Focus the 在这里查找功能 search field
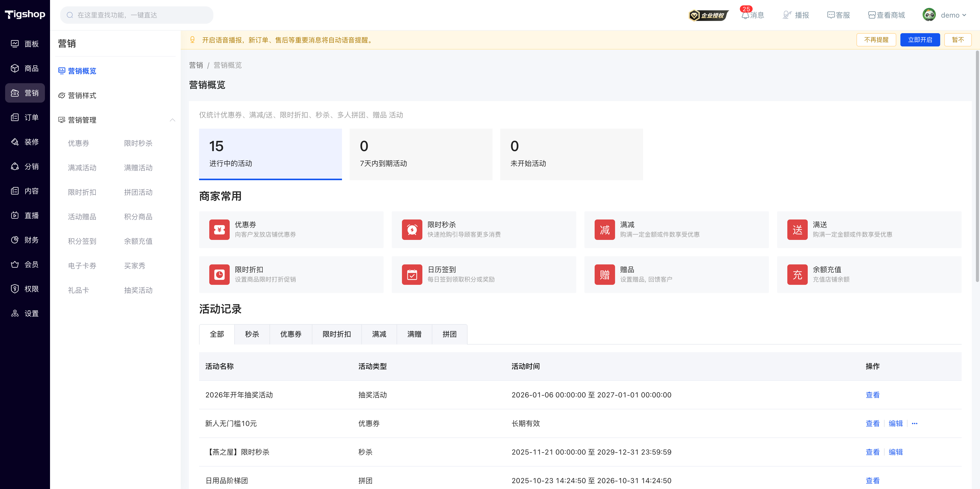Image resolution: width=980 pixels, height=489 pixels. [137, 15]
